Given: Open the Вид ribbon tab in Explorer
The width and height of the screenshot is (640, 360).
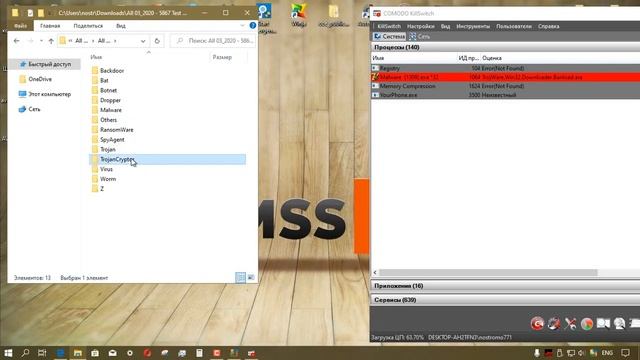Looking at the screenshot, I should coord(121,26).
